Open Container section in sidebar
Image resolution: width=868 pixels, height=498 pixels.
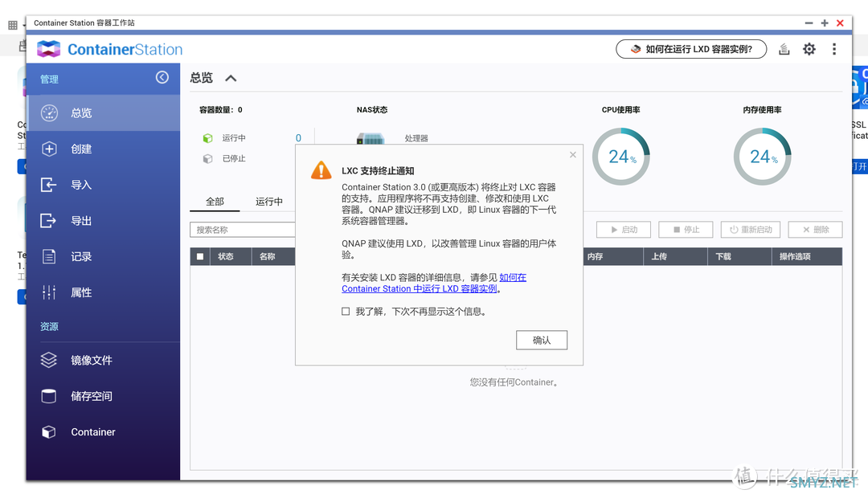(x=103, y=432)
